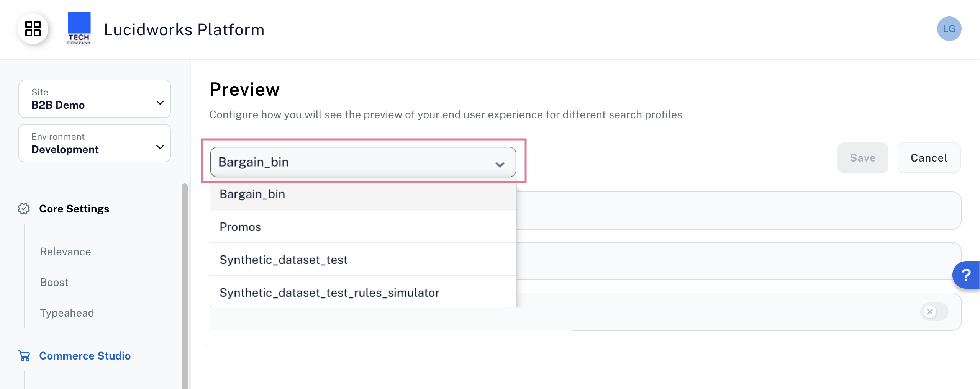Click the first input field right of dropdown
980x389 pixels.
[x=738, y=211]
